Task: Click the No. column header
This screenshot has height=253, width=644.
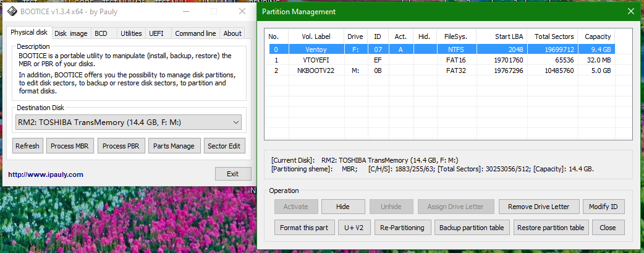Action: click(x=276, y=36)
